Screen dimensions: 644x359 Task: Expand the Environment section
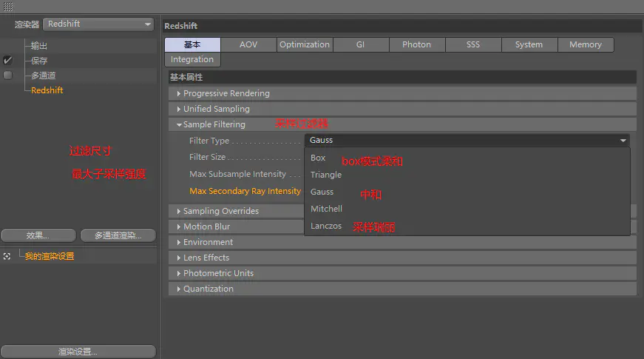pyautogui.click(x=402, y=242)
